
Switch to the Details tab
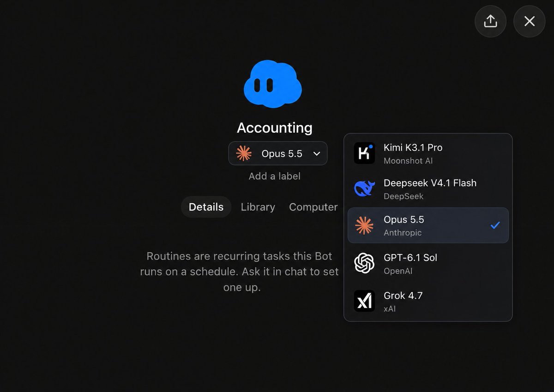pyautogui.click(x=206, y=207)
